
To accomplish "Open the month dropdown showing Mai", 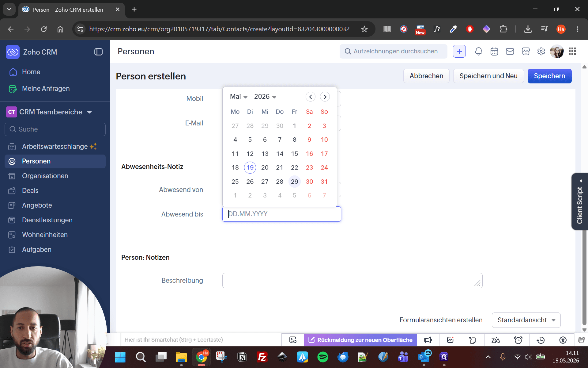I will coord(239,97).
